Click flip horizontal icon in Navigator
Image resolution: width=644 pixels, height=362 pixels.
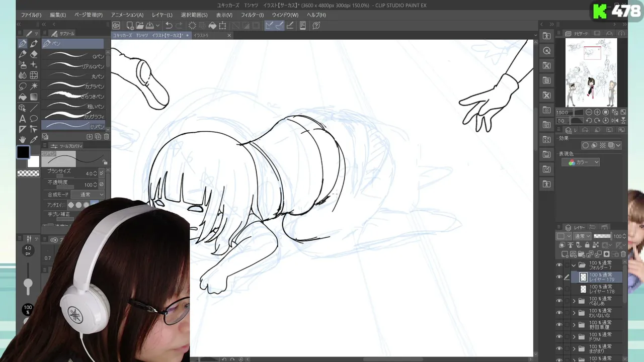tap(615, 121)
